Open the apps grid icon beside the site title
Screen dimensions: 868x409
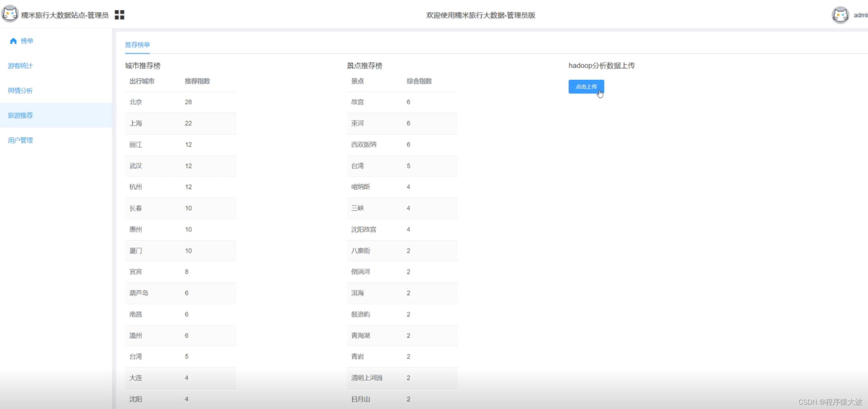point(119,15)
